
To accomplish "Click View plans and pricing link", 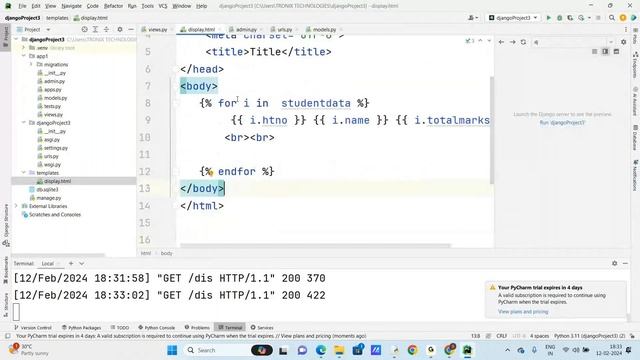I will (523, 311).
